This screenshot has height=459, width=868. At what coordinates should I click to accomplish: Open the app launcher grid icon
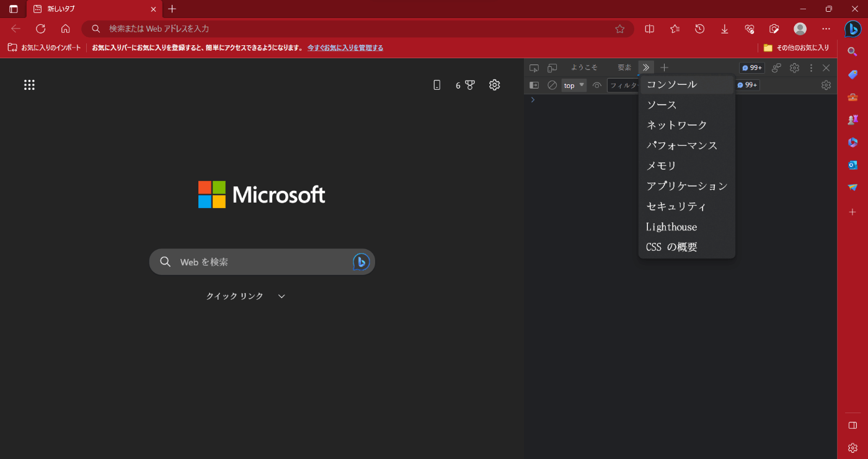pos(29,85)
